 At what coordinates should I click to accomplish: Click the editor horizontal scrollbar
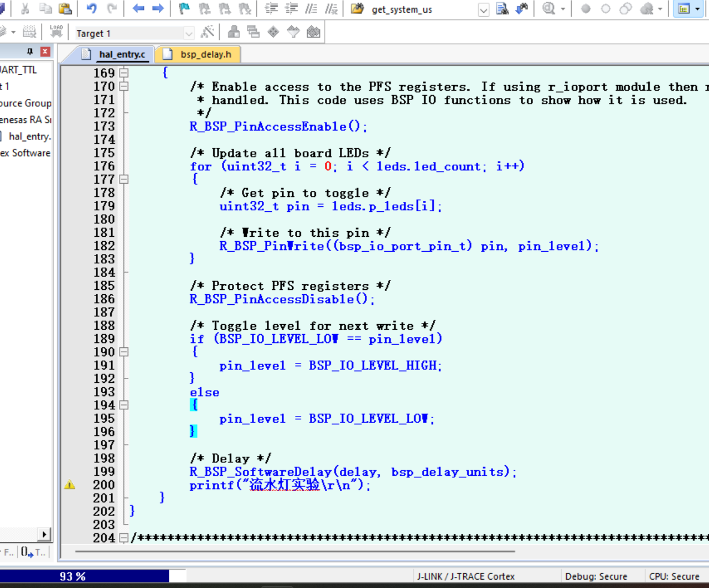tap(295, 551)
